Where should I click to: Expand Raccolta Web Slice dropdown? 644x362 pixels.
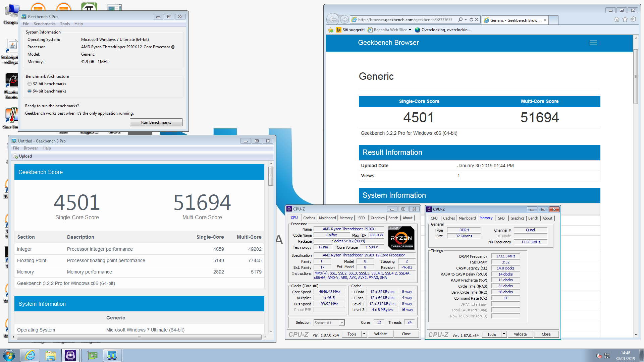pyautogui.click(x=410, y=30)
